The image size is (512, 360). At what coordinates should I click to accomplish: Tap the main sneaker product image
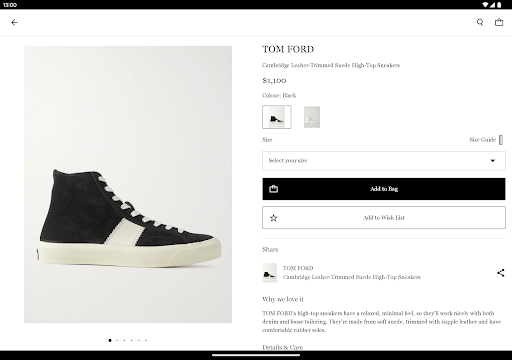(128, 184)
